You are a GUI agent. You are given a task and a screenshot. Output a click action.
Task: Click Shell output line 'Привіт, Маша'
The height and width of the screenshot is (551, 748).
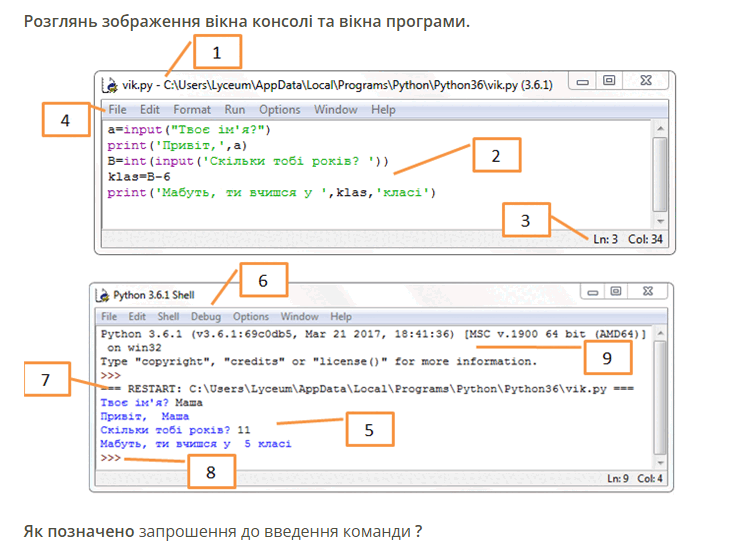tap(145, 417)
